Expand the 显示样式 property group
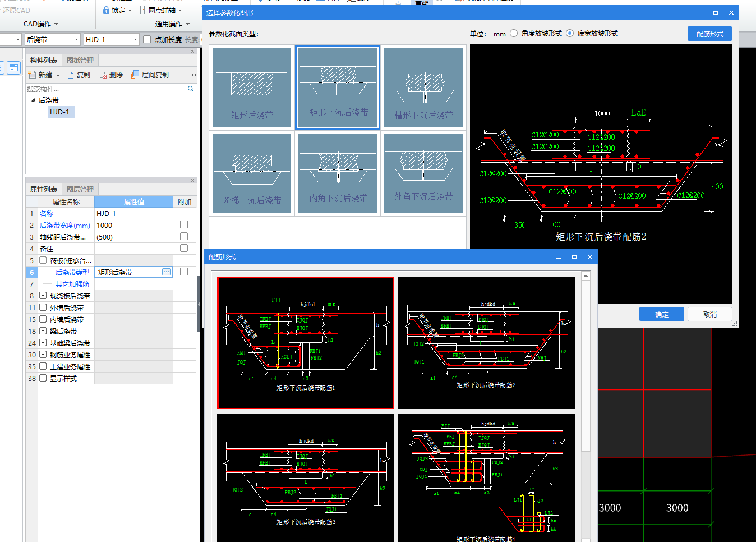Image resolution: width=756 pixels, height=542 pixels. click(x=43, y=378)
